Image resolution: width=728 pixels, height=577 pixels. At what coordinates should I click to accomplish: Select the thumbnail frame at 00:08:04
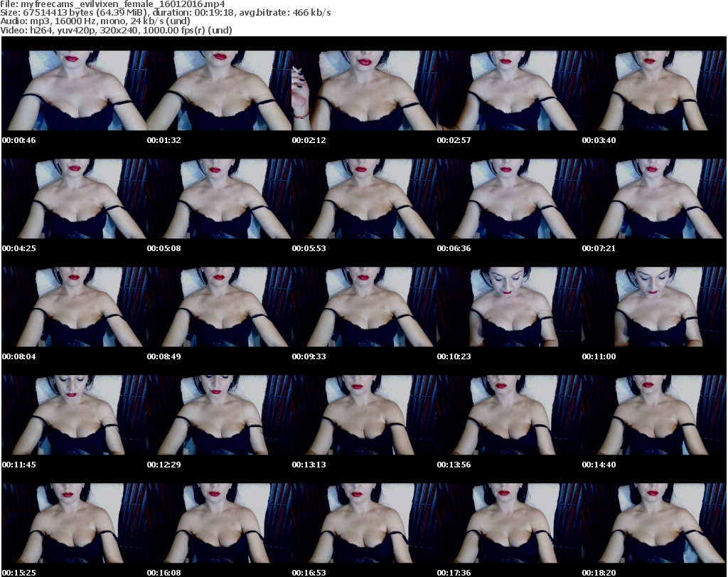(74, 307)
